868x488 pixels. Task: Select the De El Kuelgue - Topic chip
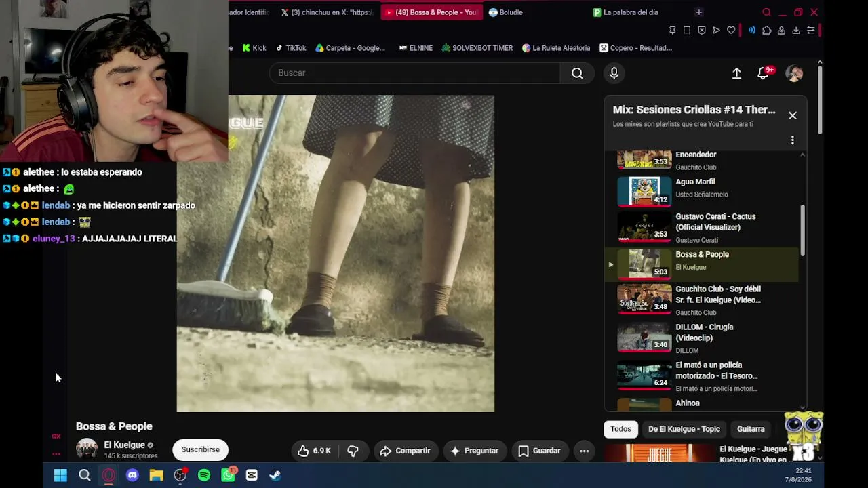(684, 429)
